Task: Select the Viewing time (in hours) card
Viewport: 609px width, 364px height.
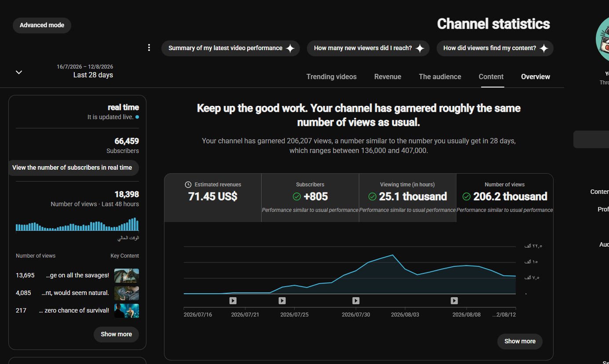Action: [x=408, y=197]
